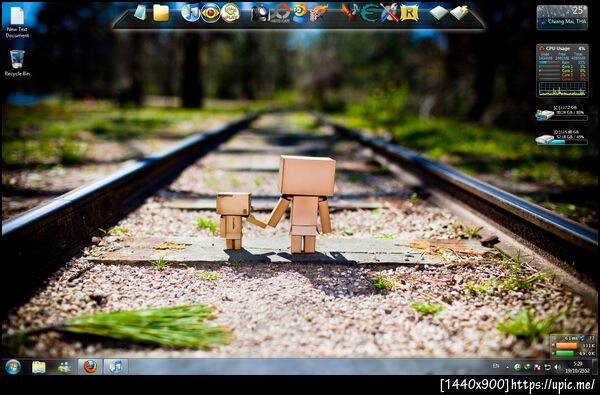Open the Windows Start orb

point(13,367)
